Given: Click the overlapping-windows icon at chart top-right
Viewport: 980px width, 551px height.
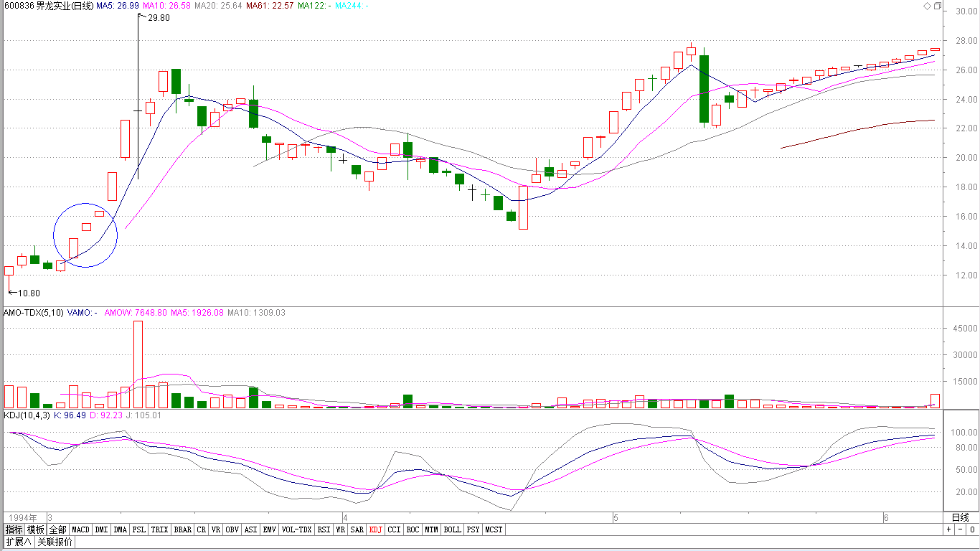Looking at the screenshot, I should [x=938, y=6].
